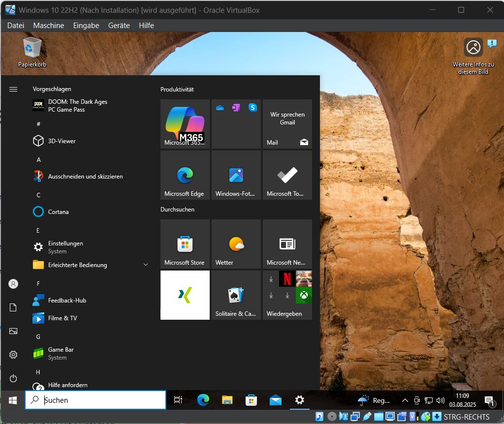
Task: Click the power icon in Start sidebar
Action: click(13, 378)
